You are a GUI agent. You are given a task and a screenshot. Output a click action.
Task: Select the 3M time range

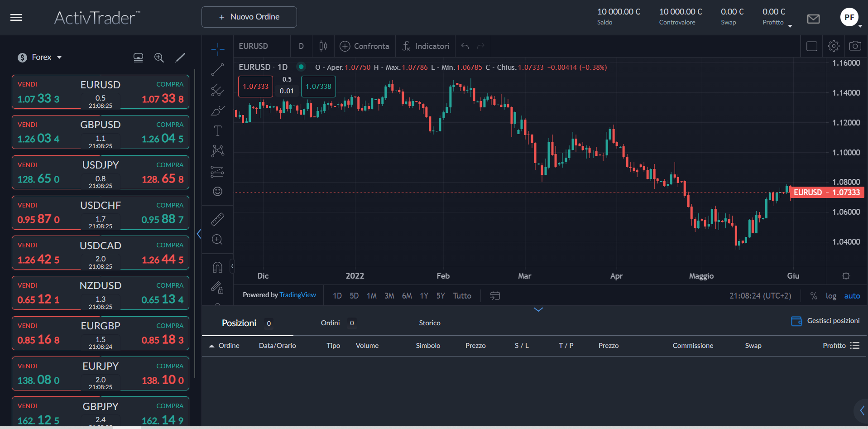pos(389,296)
